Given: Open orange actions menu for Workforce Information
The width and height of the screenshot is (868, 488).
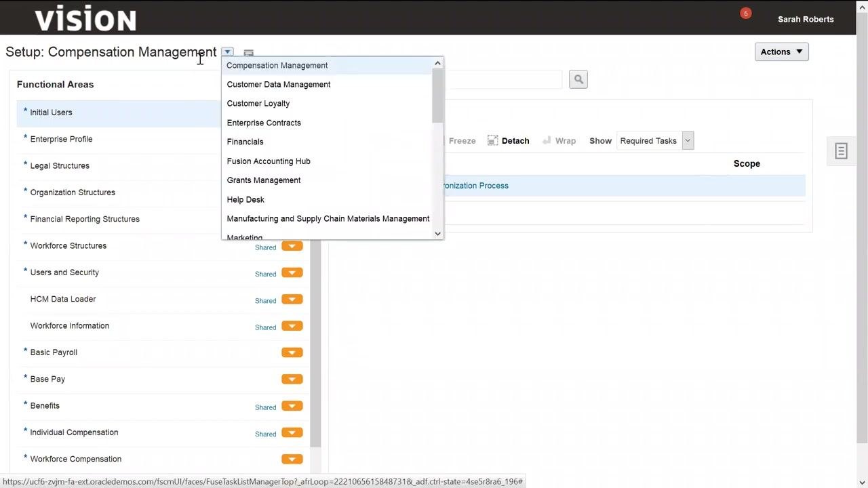Looking at the screenshot, I should (x=292, y=326).
